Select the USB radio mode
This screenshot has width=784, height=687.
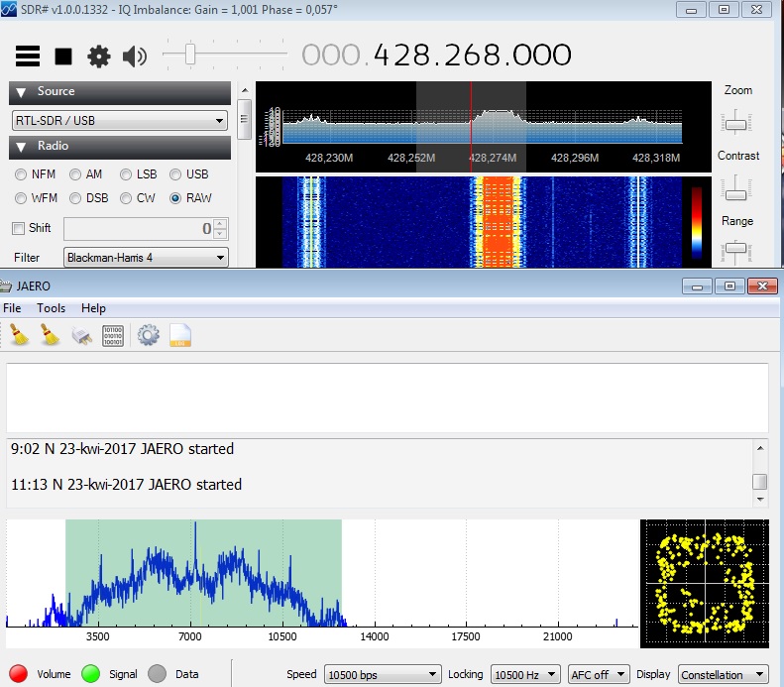pos(175,174)
